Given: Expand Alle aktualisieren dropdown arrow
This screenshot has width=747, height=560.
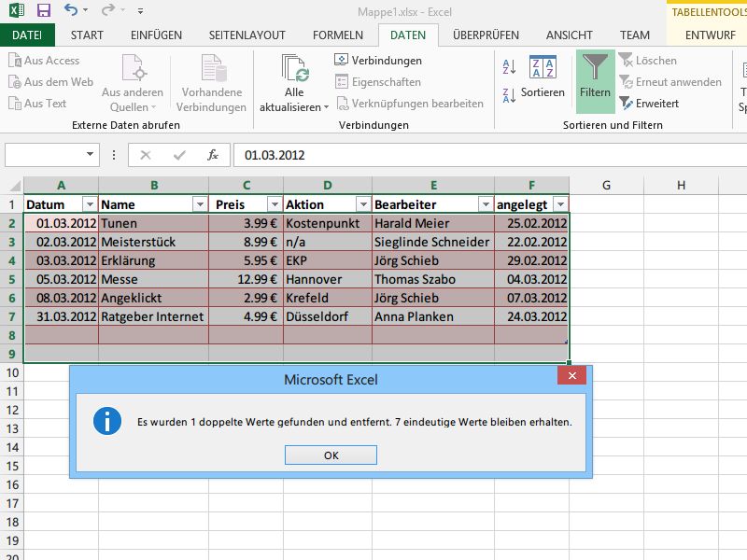Looking at the screenshot, I should pyautogui.click(x=326, y=107).
